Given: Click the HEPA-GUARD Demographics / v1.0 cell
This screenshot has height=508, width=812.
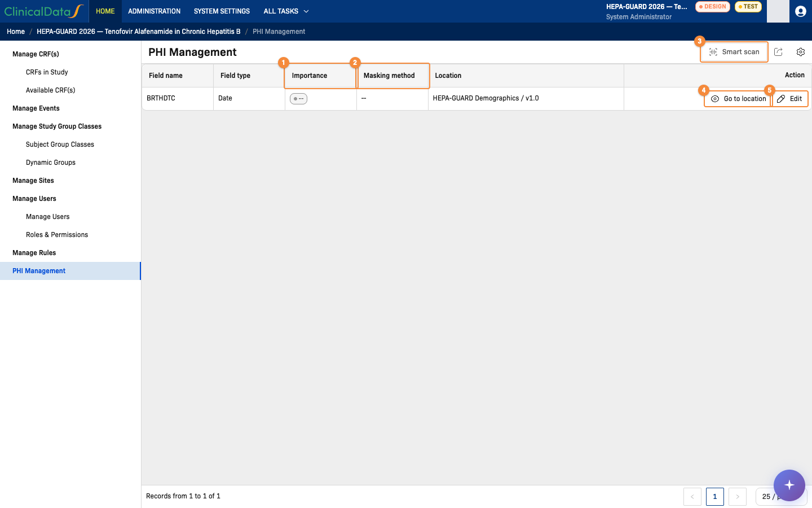Looking at the screenshot, I should click(x=526, y=98).
